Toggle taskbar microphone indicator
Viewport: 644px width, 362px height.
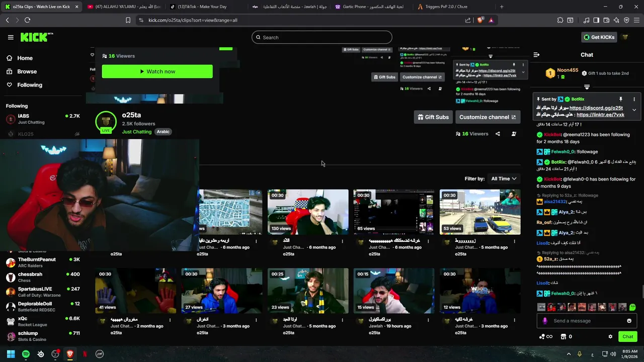tap(580, 354)
